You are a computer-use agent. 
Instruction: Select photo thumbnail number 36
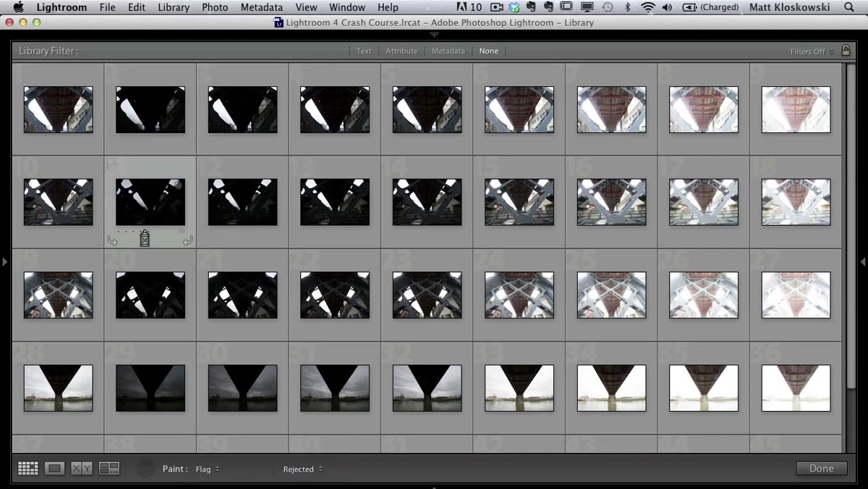tap(796, 388)
